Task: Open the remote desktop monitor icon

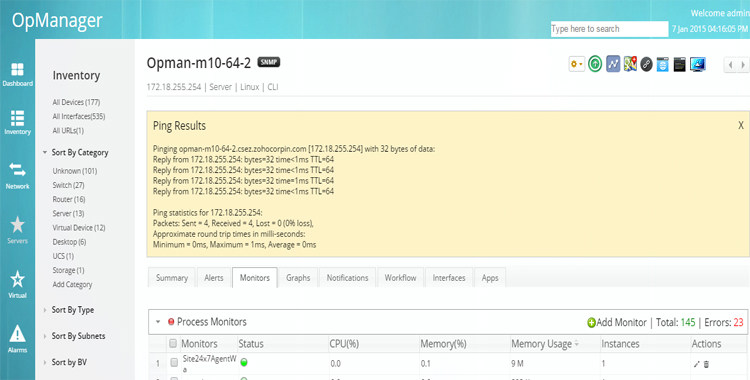Action: pyautogui.click(x=697, y=64)
